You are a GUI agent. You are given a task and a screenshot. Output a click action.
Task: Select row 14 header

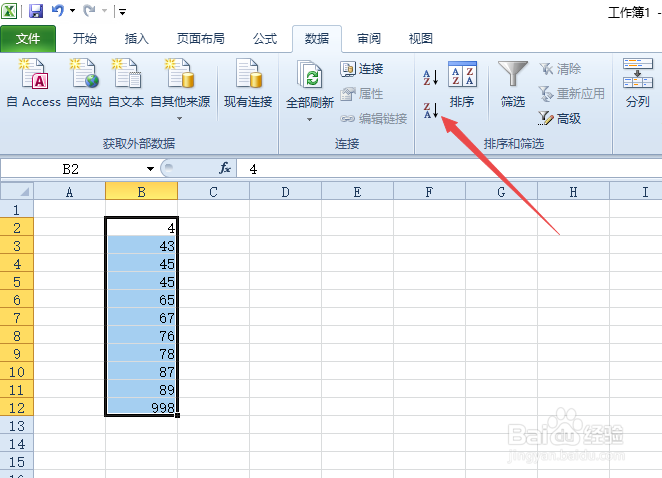[17, 443]
